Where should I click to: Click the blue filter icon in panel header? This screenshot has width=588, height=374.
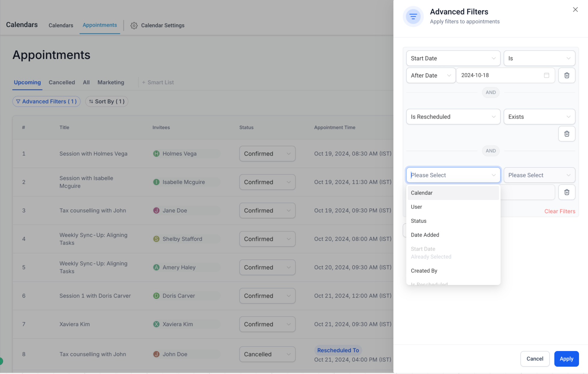(x=413, y=16)
